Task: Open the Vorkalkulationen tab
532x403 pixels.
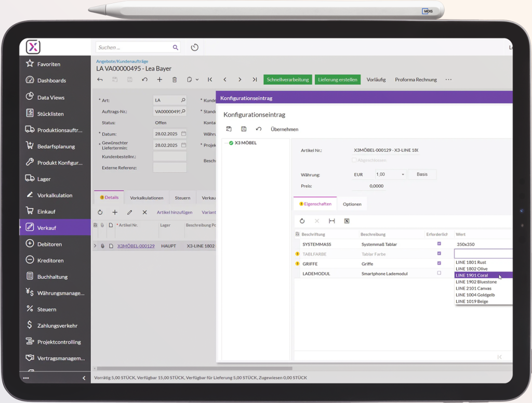Action: coord(147,198)
